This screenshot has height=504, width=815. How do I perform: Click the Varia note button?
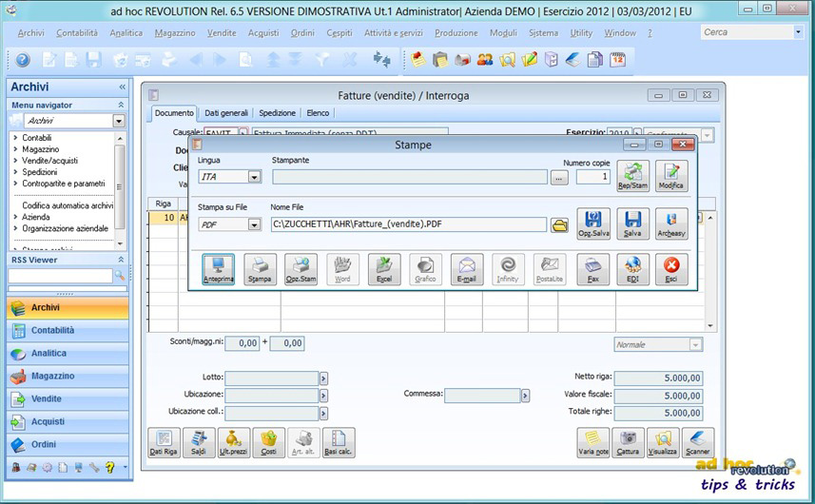click(593, 443)
